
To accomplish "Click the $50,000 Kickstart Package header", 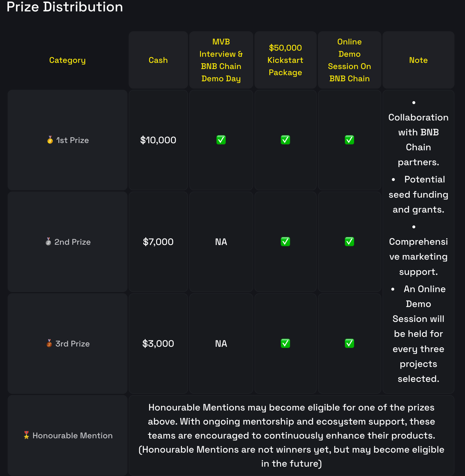I will (285, 60).
